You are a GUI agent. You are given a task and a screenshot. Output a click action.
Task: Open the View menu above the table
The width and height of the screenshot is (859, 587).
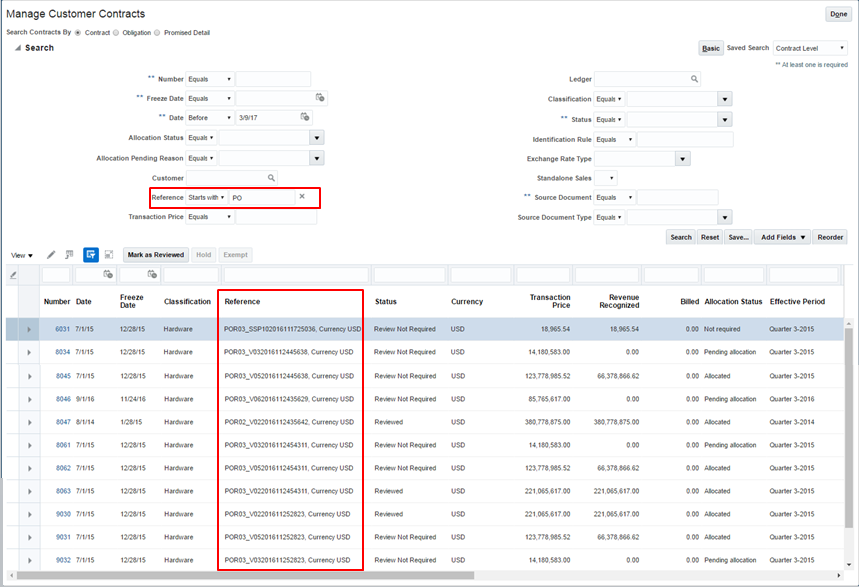(x=22, y=255)
